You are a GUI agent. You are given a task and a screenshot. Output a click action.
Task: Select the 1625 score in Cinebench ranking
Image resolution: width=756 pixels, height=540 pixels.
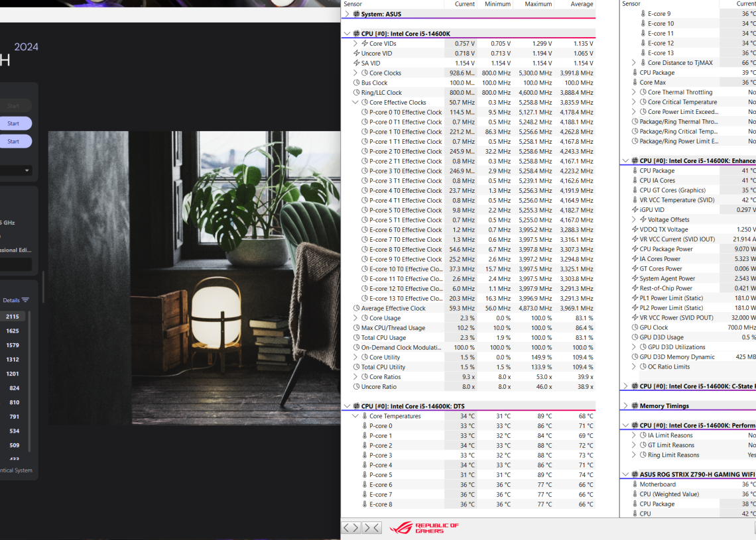pyautogui.click(x=13, y=331)
